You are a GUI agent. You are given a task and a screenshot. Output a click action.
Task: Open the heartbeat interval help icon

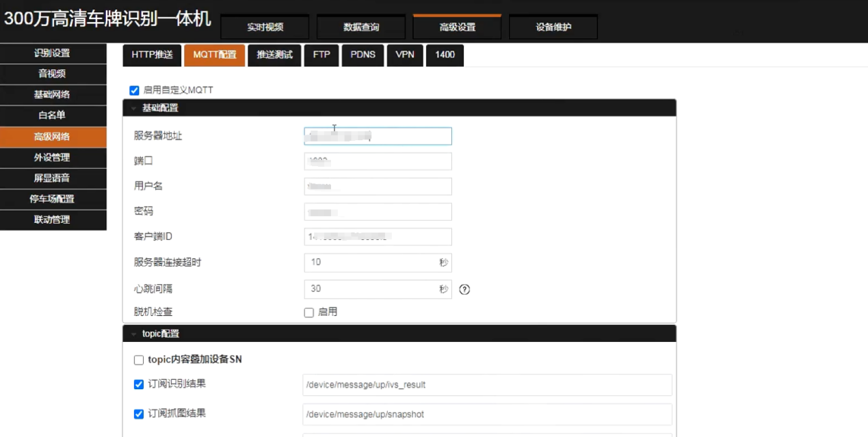(464, 289)
